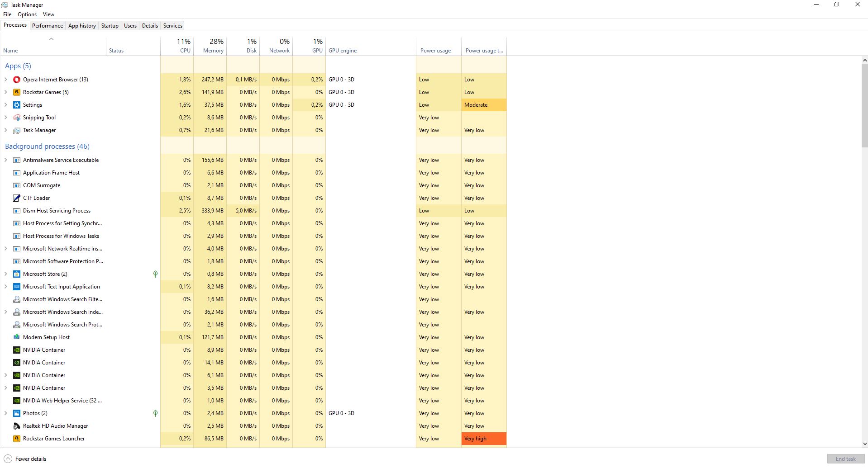Viewport: 868px width, 468px height.
Task: Sort by the Network column header
Action: [276, 46]
